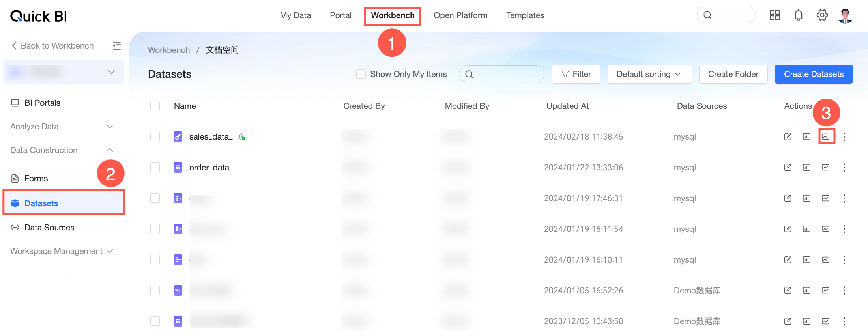Open the notifications bell
The width and height of the screenshot is (868, 336).
coord(799,15)
